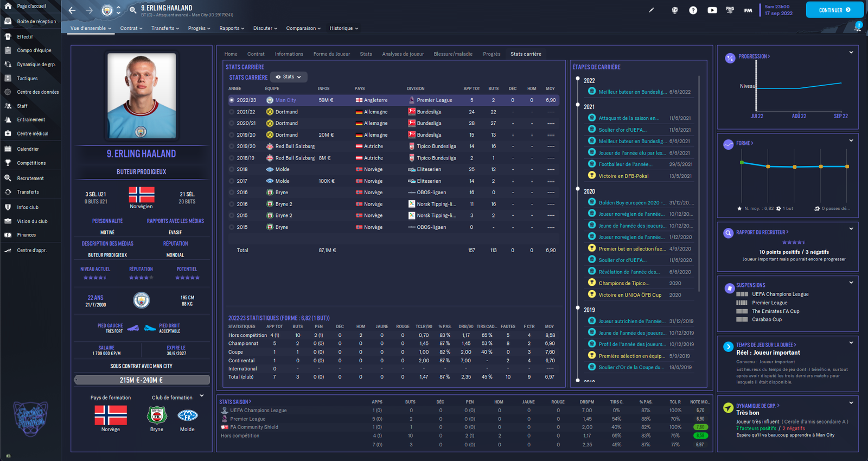Collapse the Progression panel chevron
The image size is (868, 461).
(x=851, y=53)
